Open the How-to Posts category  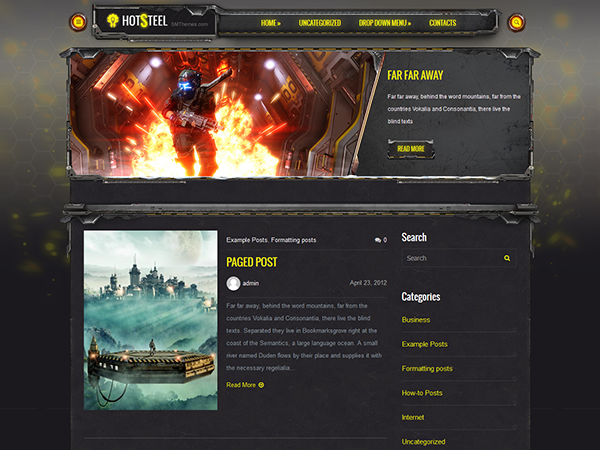click(x=422, y=393)
